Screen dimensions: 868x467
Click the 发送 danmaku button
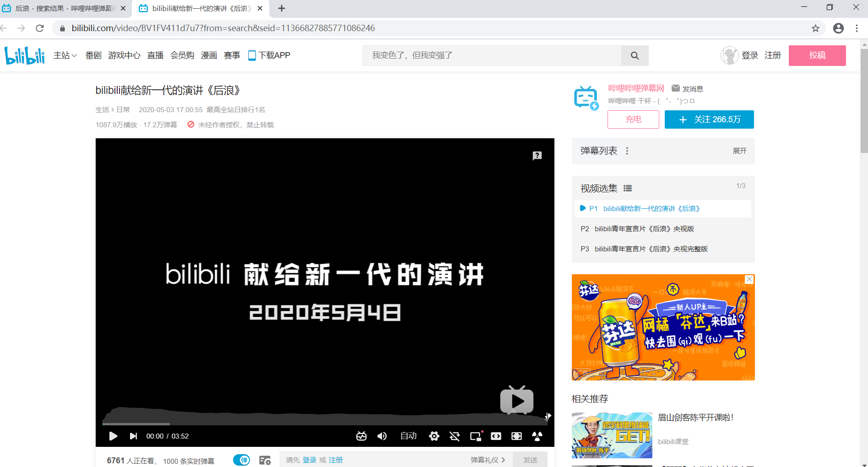pyautogui.click(x=530, y=460)
